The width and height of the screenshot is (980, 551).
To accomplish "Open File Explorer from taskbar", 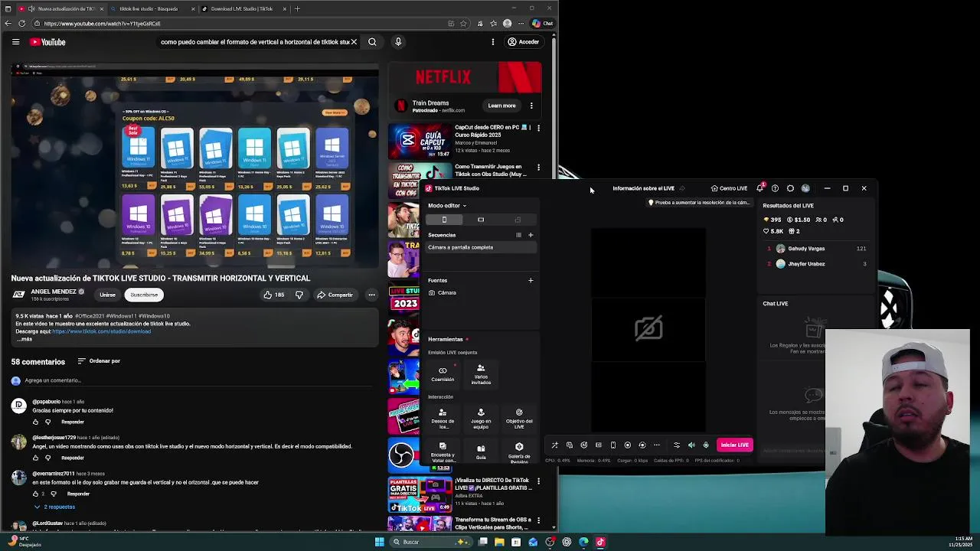I will [x=499, y=542].
